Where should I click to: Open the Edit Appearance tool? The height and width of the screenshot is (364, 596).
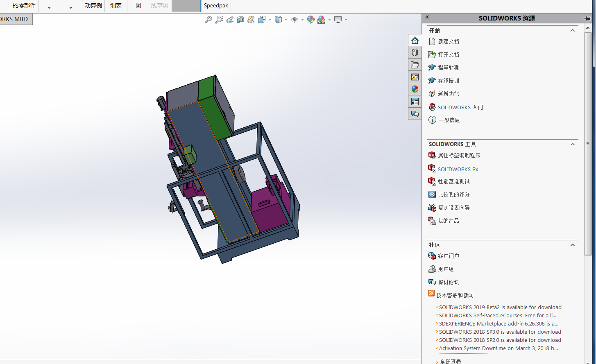click(311, 20)
